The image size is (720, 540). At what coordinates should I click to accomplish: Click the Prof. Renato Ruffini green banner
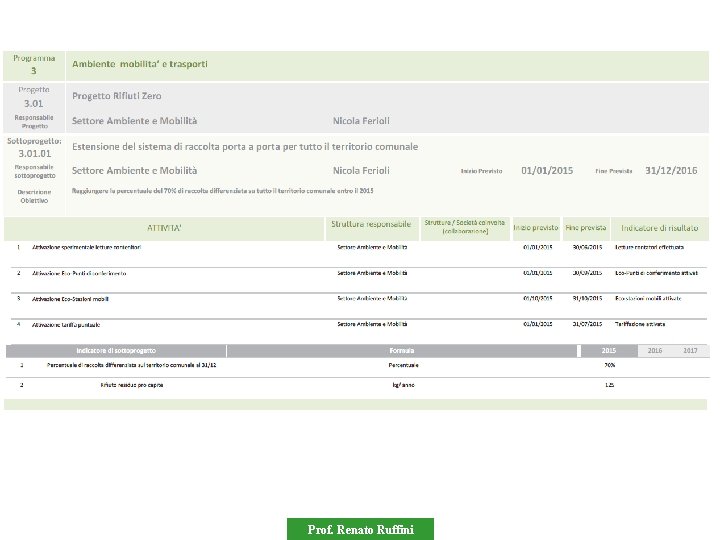[360, 529]
